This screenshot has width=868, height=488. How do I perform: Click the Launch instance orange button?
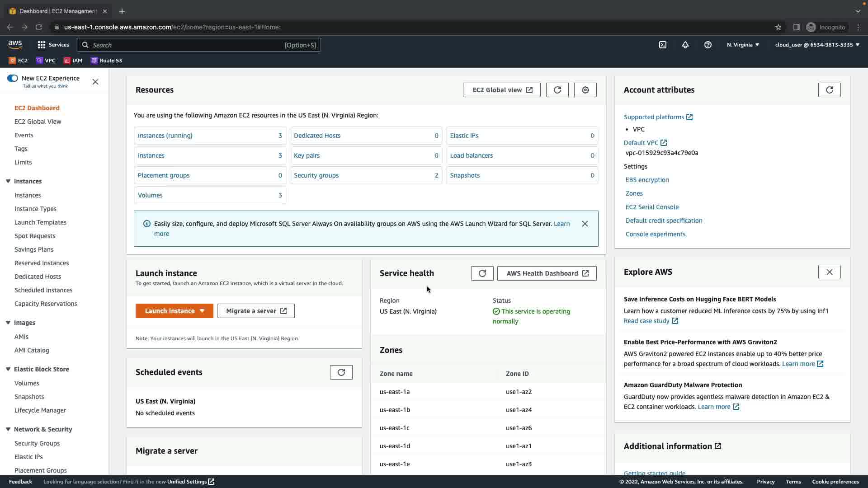click(x=170, y=311)
